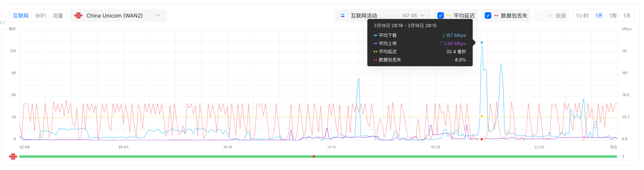This screenshot has width=644, height=170.
Task: Click the yellow average latency legend marker
Action: click(449, 15)
